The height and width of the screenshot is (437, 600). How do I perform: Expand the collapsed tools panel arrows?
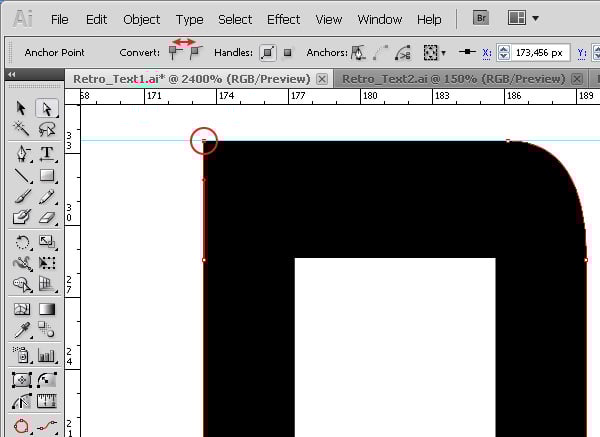point(11,75)
